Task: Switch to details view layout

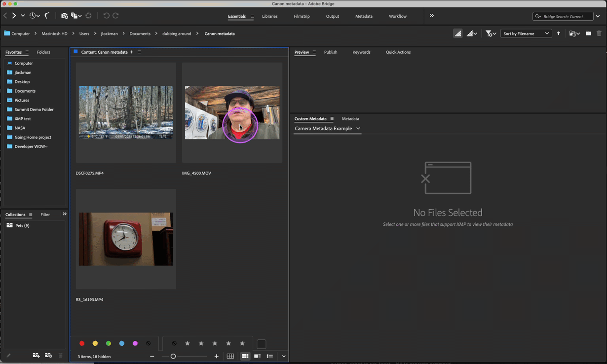Action: [x=257, y=356]
